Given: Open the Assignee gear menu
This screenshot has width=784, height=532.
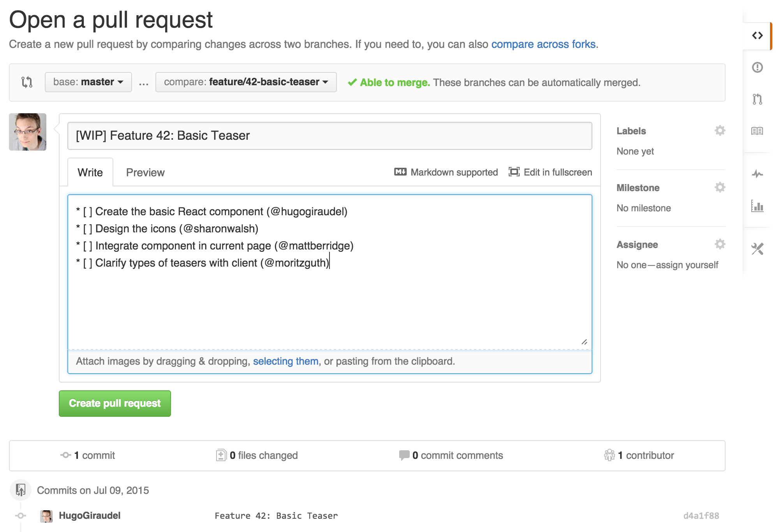Looking at the screenshot, I should [720, 244].
